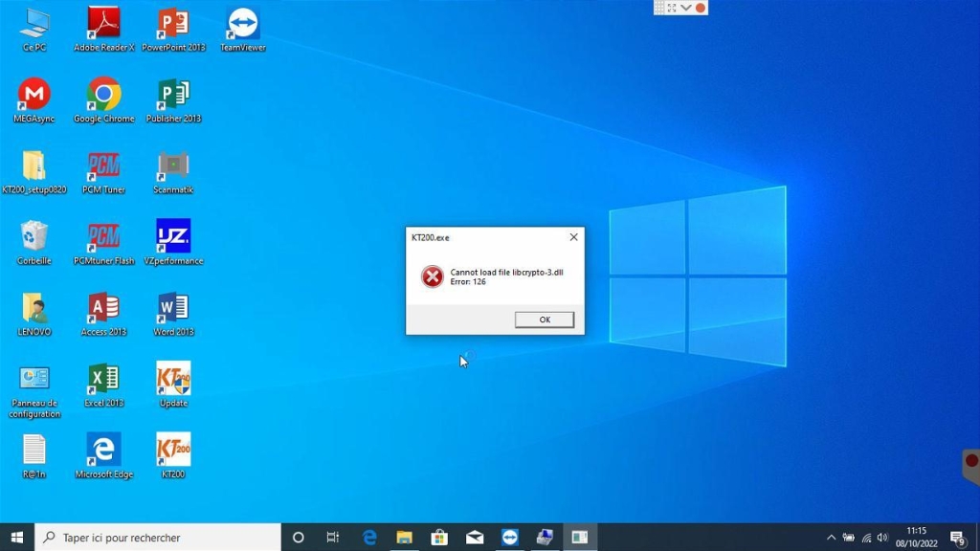Select the TeamViewer desktop icon
The image size is (980, 551).
(x=243, y=30)
